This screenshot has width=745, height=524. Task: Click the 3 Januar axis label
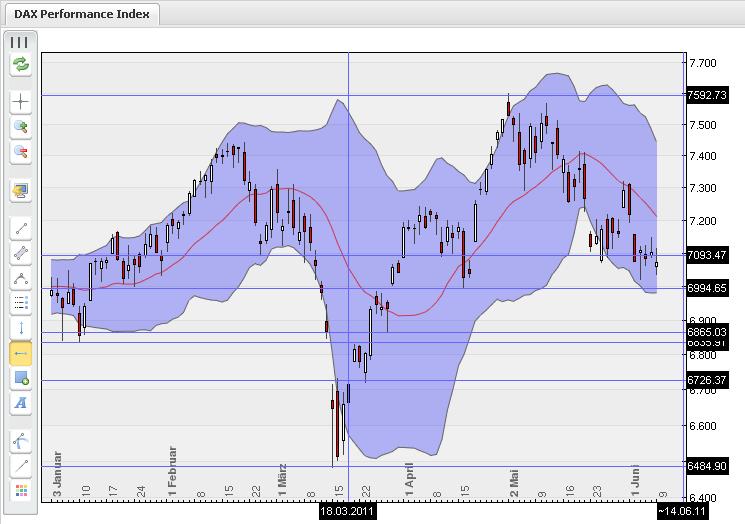[57, 474]
